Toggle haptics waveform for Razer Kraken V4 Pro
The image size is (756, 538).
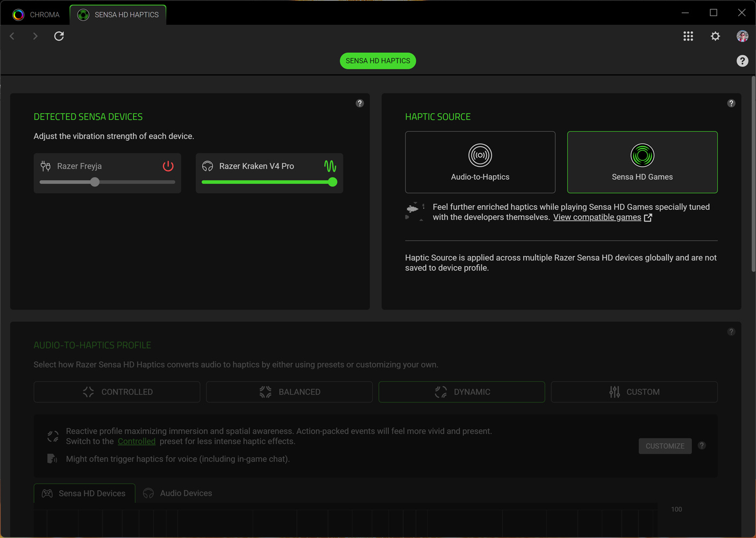tap(330, 166)
